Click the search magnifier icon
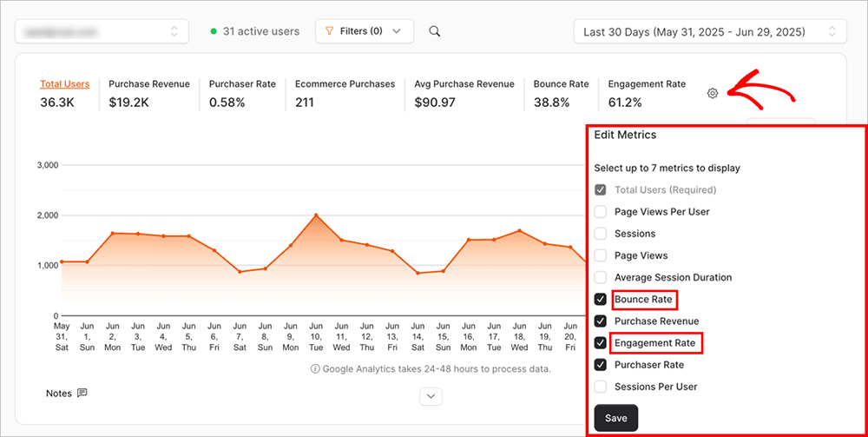This screenshot has width=868, height=437. coord(435,31)
